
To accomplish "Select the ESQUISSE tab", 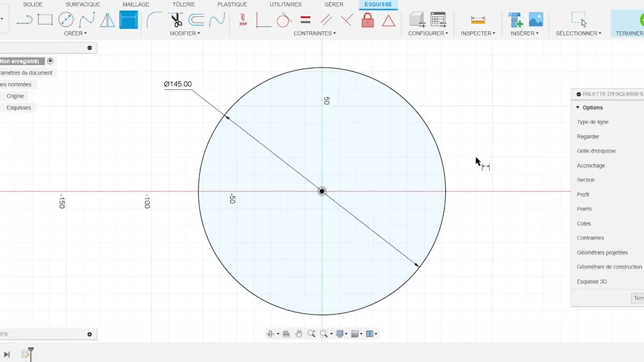I will pos(378,4).
